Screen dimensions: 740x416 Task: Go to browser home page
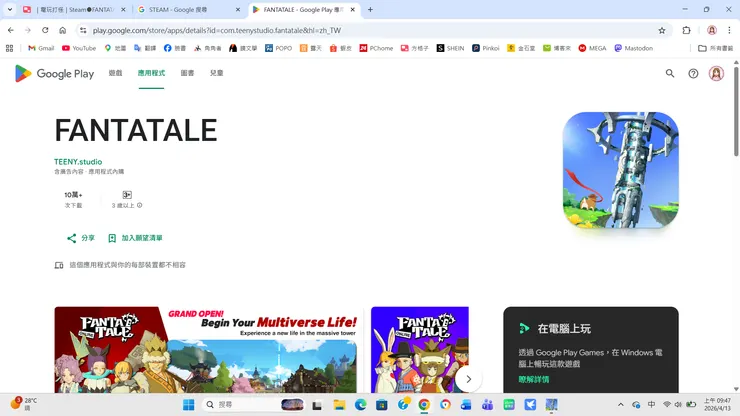point(62,30)
